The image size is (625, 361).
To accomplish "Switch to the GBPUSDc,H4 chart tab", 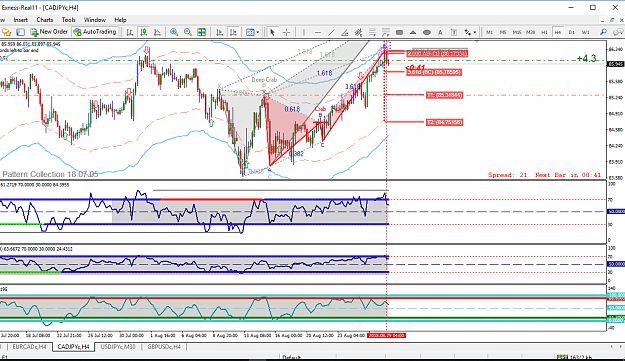I will click(164, 347).
